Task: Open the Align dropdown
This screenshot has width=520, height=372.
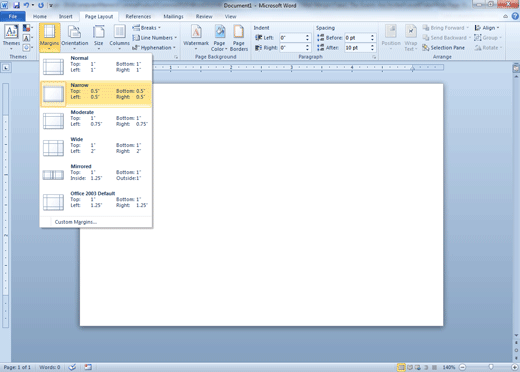Action: [x=487, y=28]
